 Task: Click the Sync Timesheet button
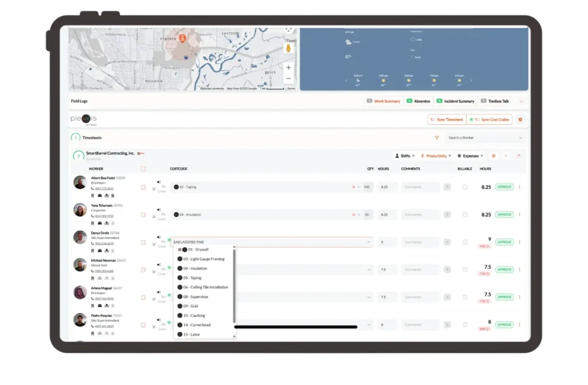tap(447, 120)
